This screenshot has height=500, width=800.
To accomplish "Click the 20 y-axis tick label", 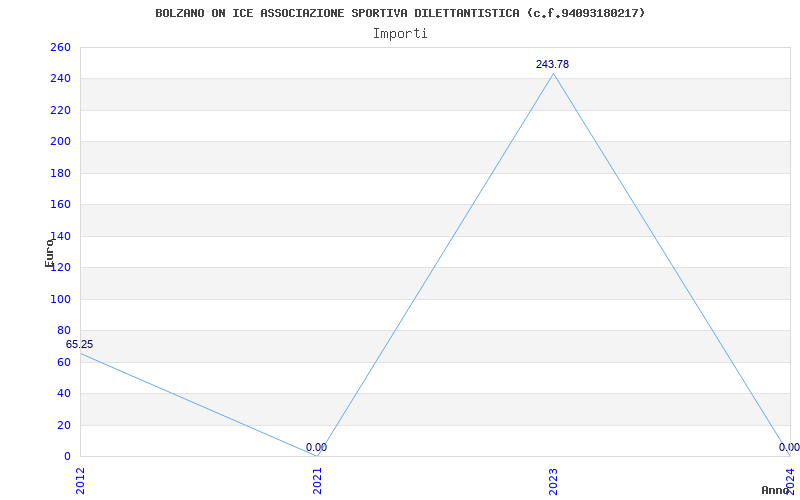I will (x=64, y=426).
